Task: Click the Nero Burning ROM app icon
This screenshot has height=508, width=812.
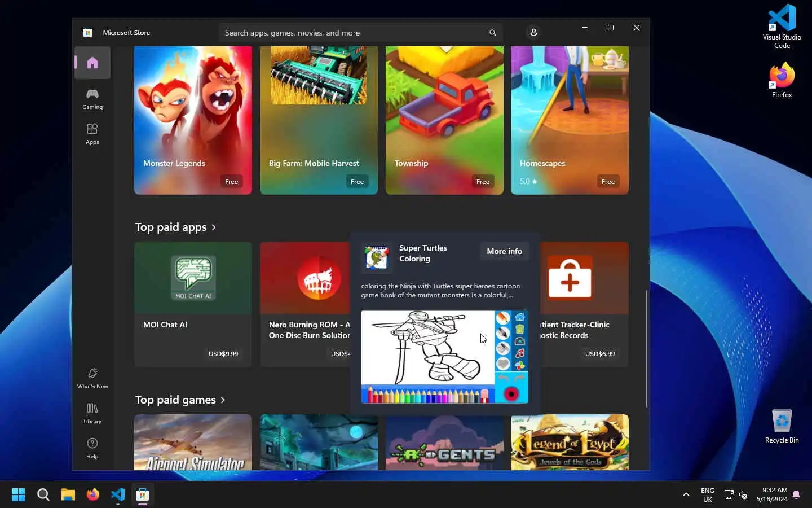Action: click(319, 278)
